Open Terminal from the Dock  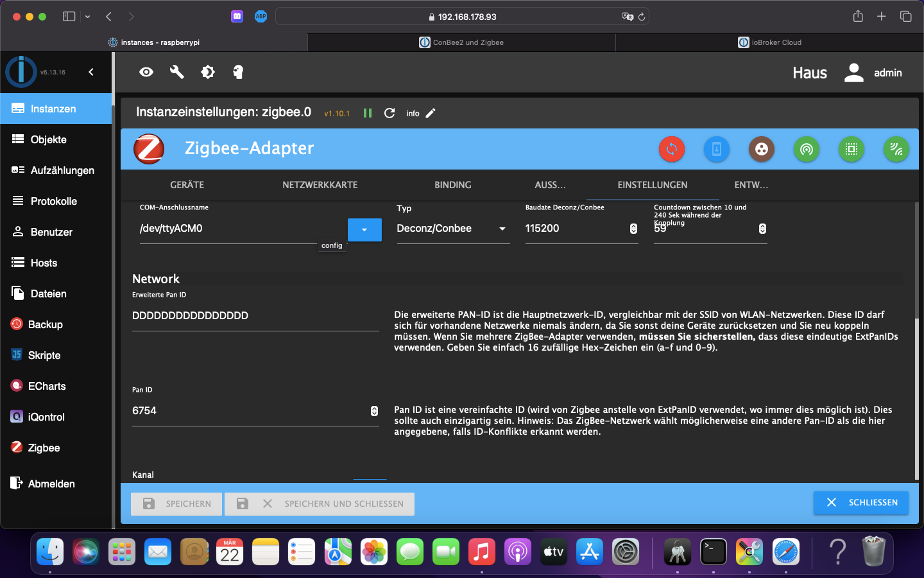point(713,551)
